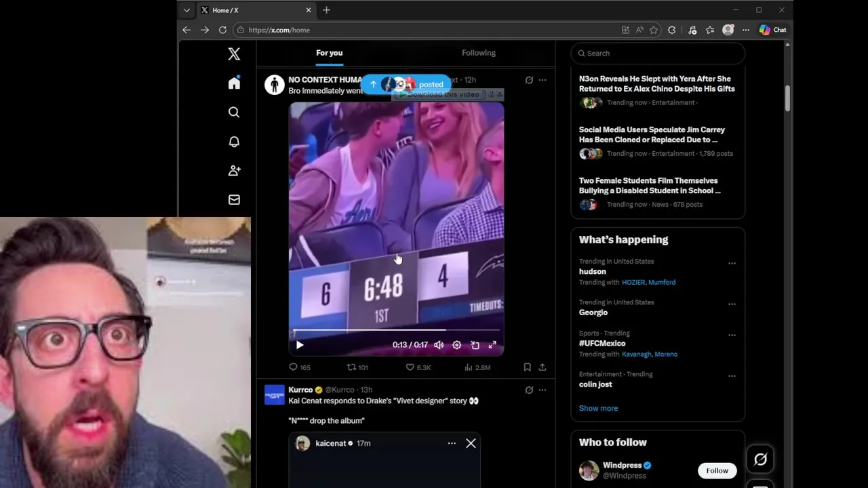Repost the post with 101 reposts

coord(357,367)
